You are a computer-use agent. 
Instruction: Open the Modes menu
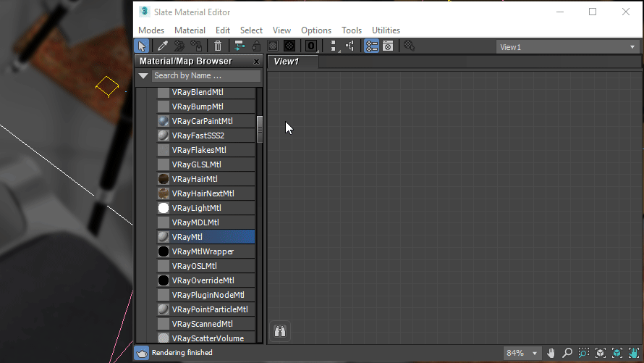click(151, 30)
